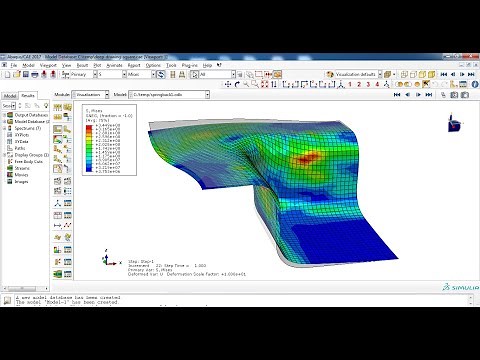Viewport: 480px width, 360px height.
Task: Select the Rotate view tool
Action: pyautogui.click(x=237, y=84)
